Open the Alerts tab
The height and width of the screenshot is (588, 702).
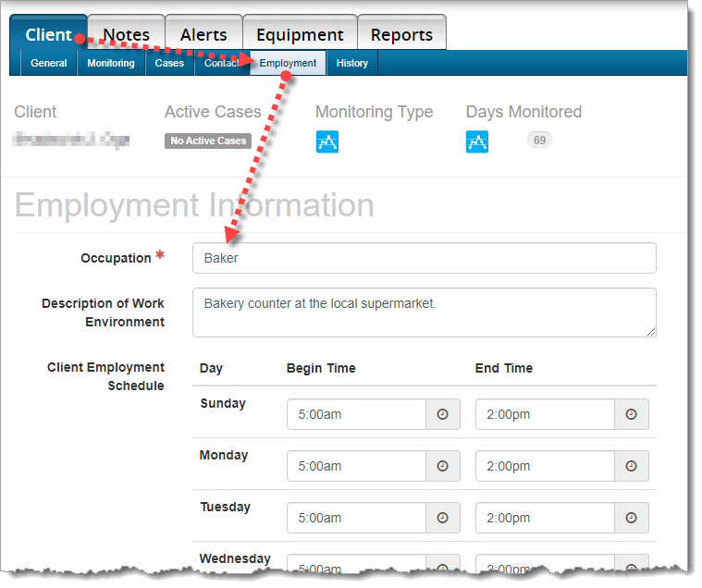(x=203, y=34)
